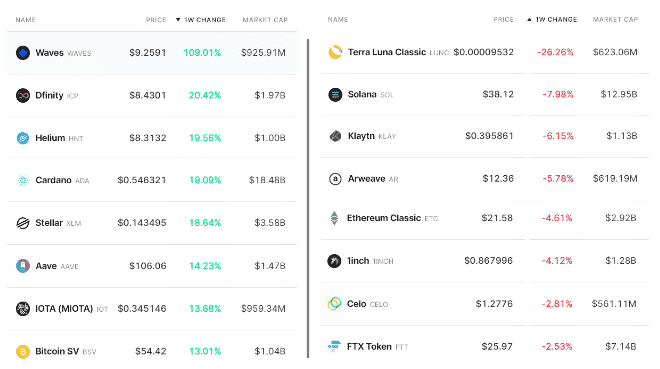Sort right table by Name column header
This screenshot has width=660, height=369.
point(338,19)
